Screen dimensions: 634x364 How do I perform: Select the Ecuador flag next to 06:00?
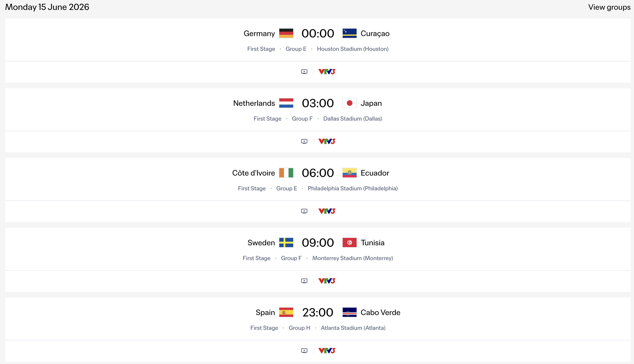349,173
